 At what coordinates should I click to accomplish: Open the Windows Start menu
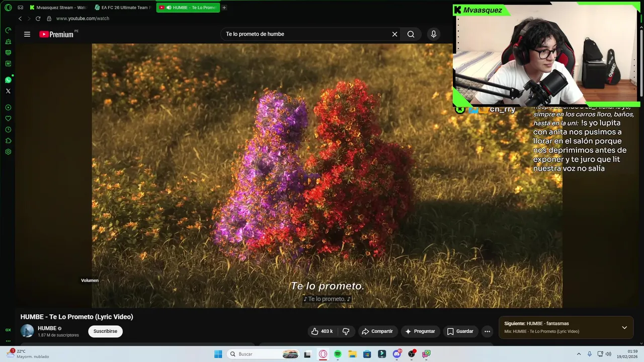218,354
